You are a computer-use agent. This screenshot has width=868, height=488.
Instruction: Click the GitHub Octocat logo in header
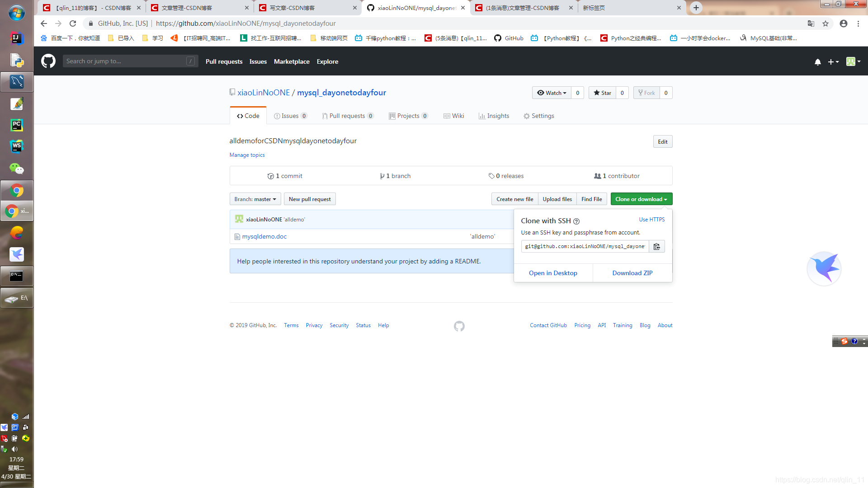coord(48,61)
